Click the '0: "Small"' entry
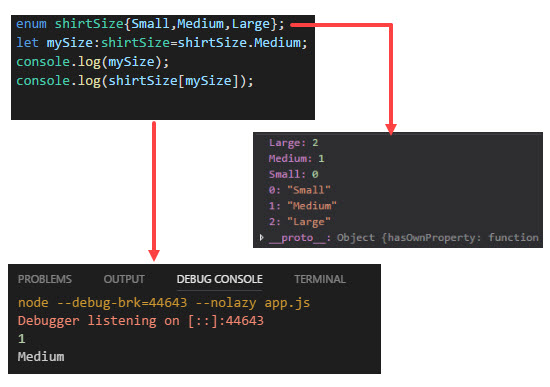This screenshot has width=550, height=387. tap(300, 190)
